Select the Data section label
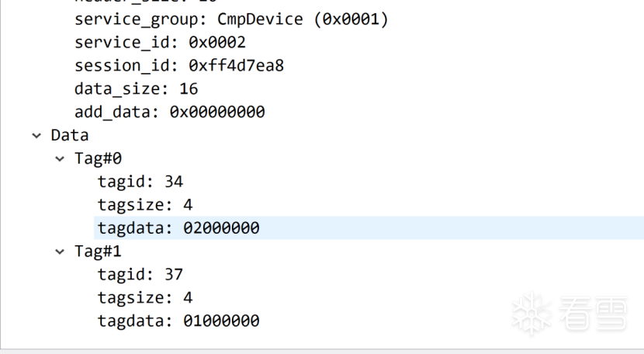The image size is (644, 354). pos(70,136)
